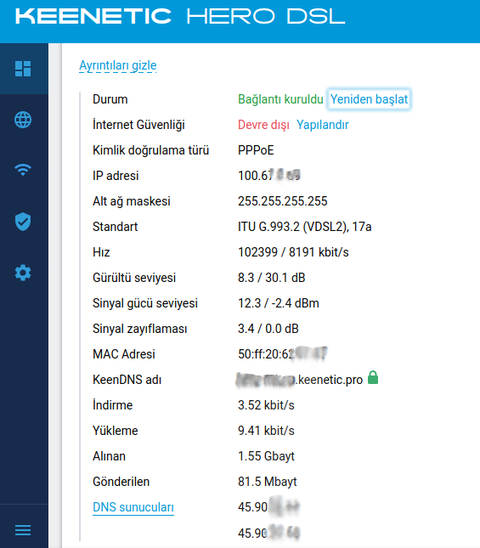Select the KeenDNS name ending in .keenetic.pro
480x548 pixels.
[x=300, y=380]
